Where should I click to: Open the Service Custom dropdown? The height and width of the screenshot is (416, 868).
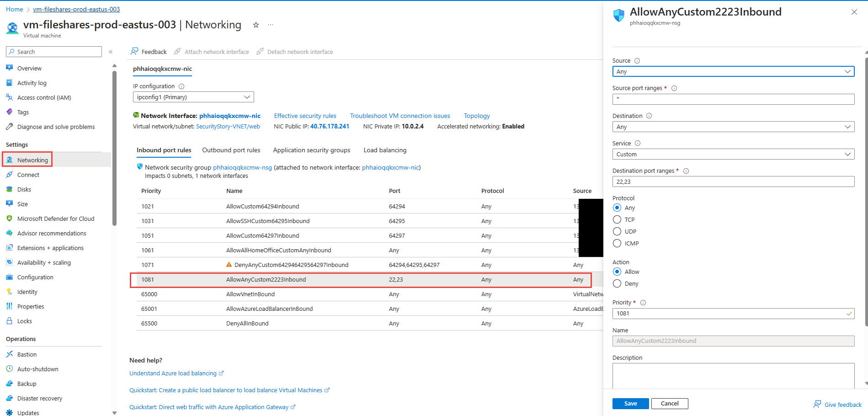coord(733,154)
